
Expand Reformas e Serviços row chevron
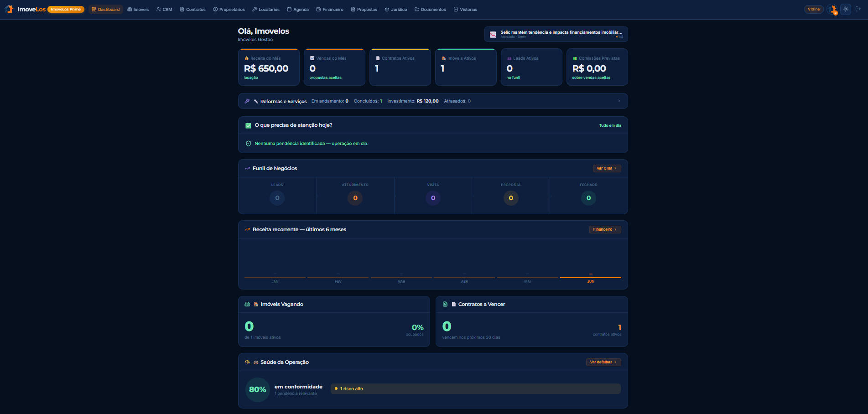[x=619, y=101]
